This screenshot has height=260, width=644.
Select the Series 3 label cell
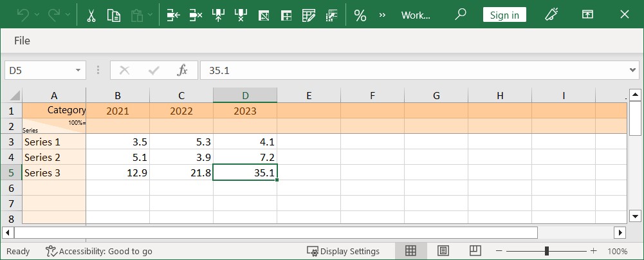(x=54, y=172)
